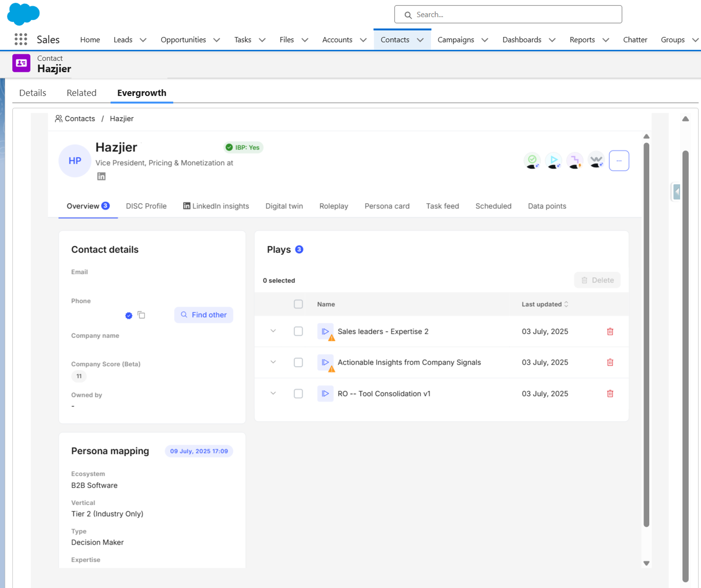This screenshot has width=701, height=588.
Task: Expand the Sales leaders - Expertise 2 row
Action: [273, 331]
